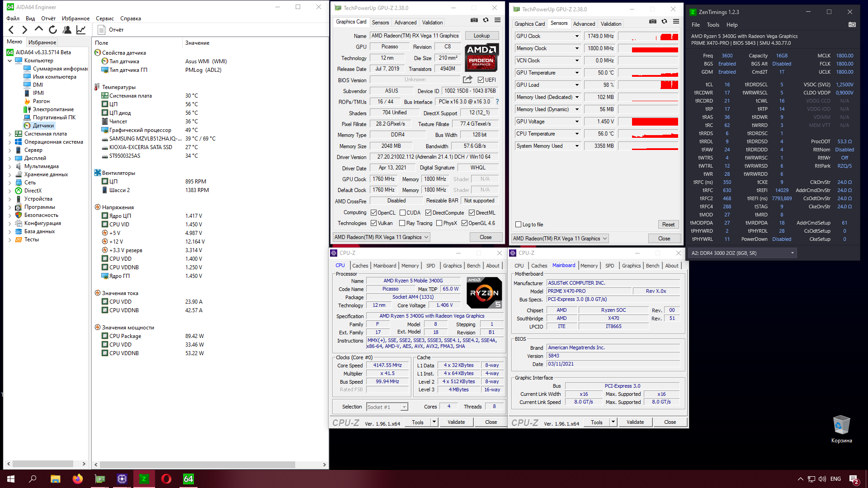The height and width of the screenshot is (488, 868).
Task: Click the AIDA64 refresh toolbar icon
Action: click(53, 30)
